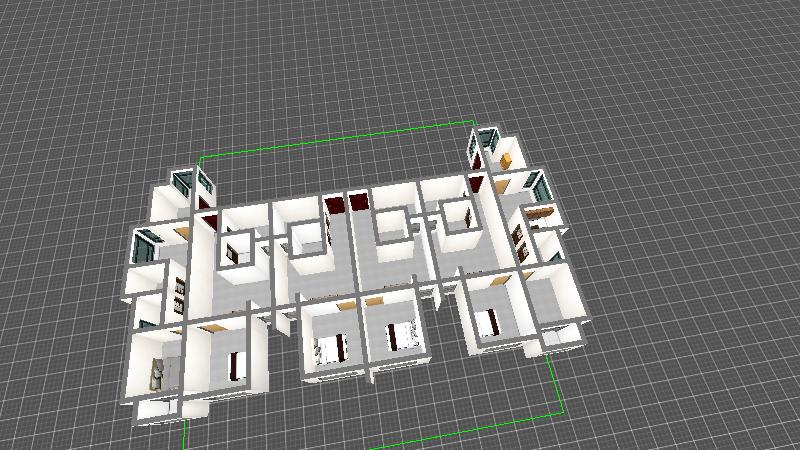Select the bed with dark headboard in the lower-left bedroom

tap(237, 364)
